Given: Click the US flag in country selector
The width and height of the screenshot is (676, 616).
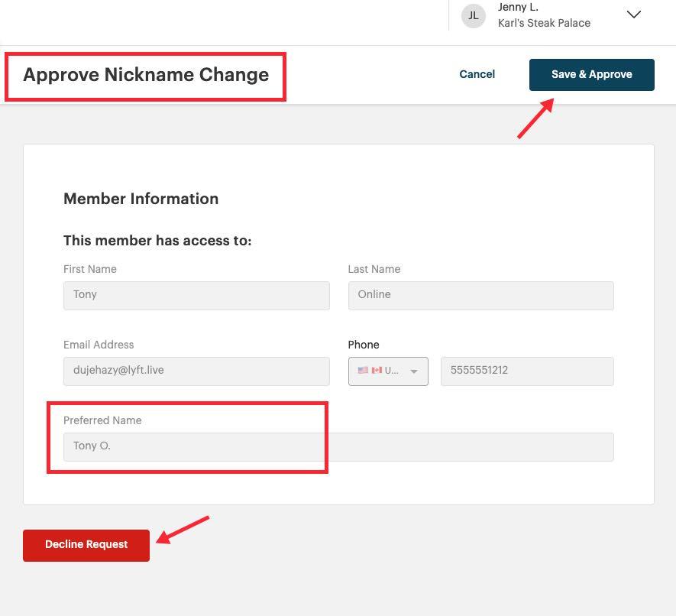Looking at the screenshot, I should [363, 370].
